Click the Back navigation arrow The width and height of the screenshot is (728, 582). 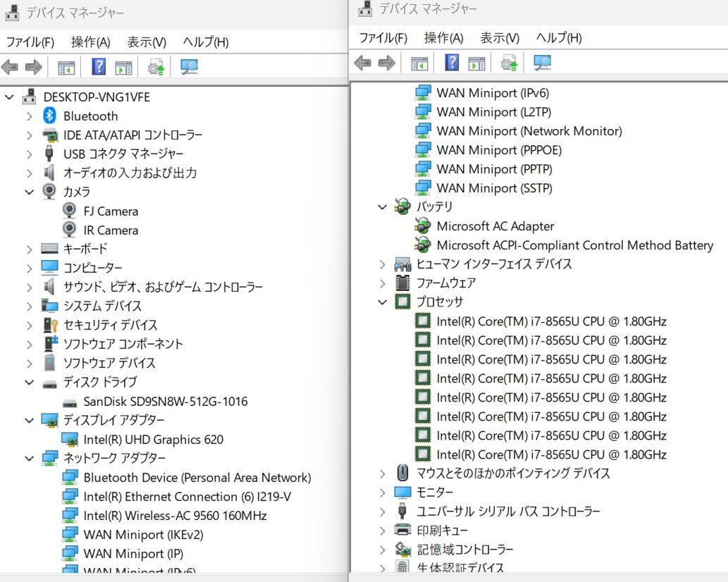[9, 67]
